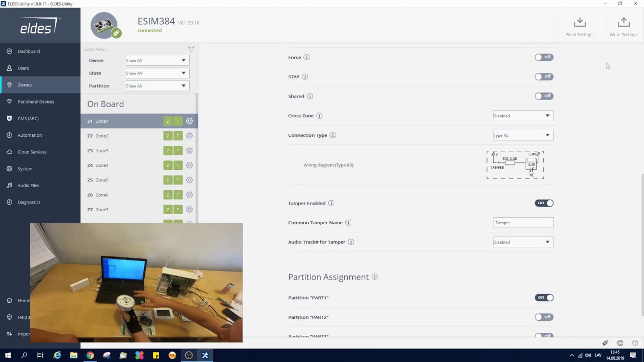
Task: Open the Audio Files section
Action: 40,186
